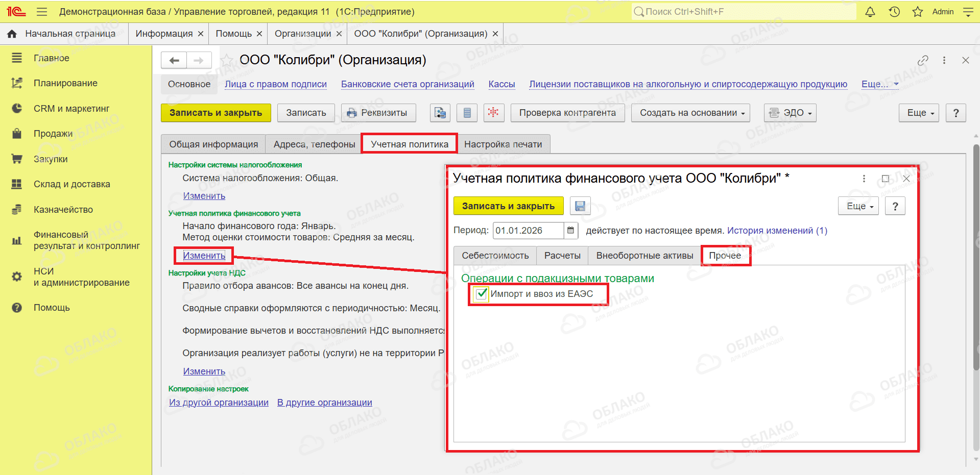
Task: Open main form Еще dropdown button
Action: point(919,113)
